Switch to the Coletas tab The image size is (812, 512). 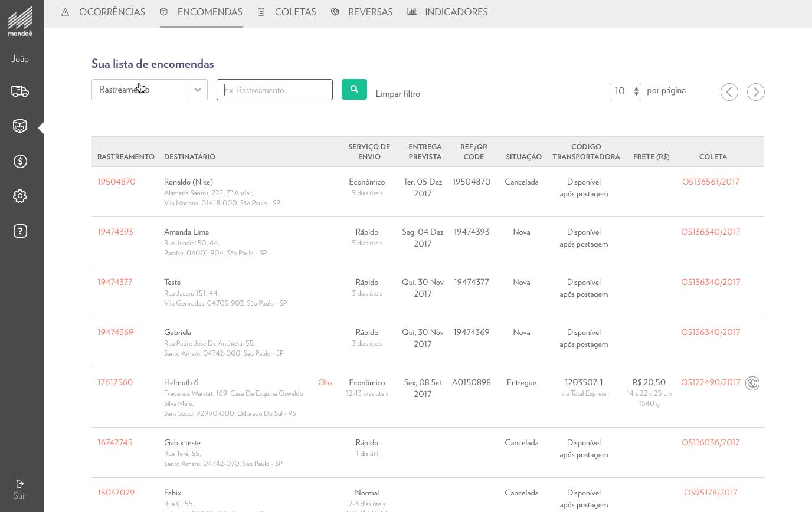click(287, 12)
